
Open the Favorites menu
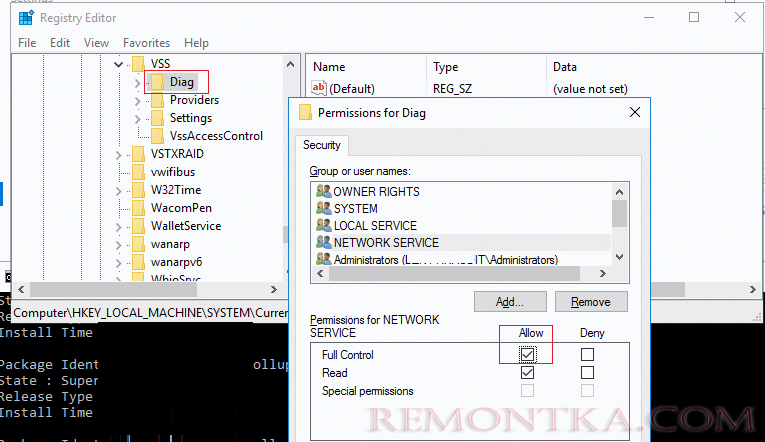146,43
